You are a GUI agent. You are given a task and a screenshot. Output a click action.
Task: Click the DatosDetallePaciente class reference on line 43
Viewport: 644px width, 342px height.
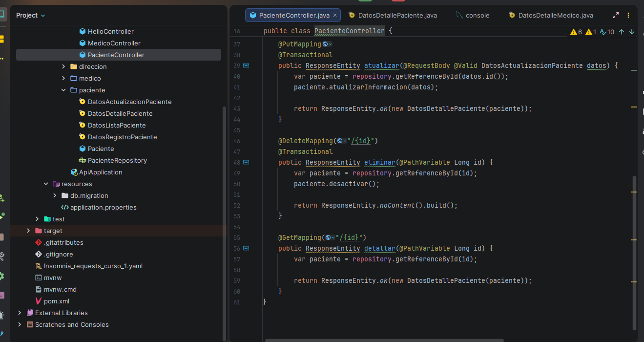[x=445, y=108]
